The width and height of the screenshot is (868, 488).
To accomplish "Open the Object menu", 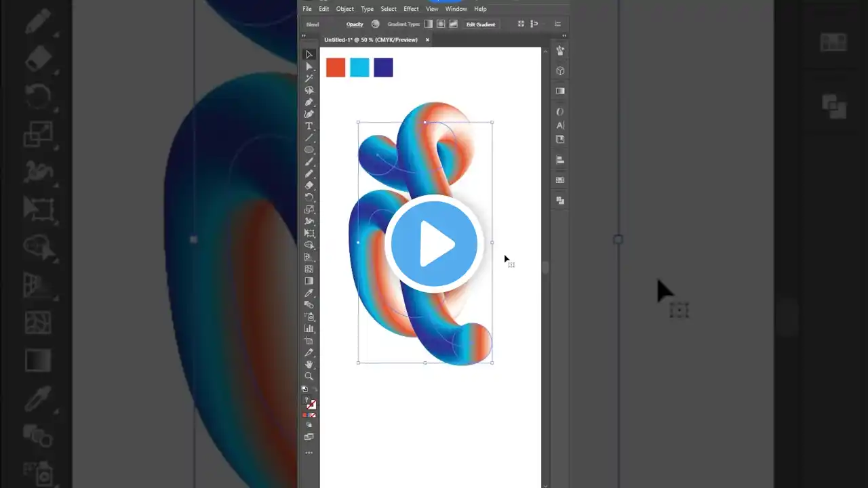I will click(345, 9).
